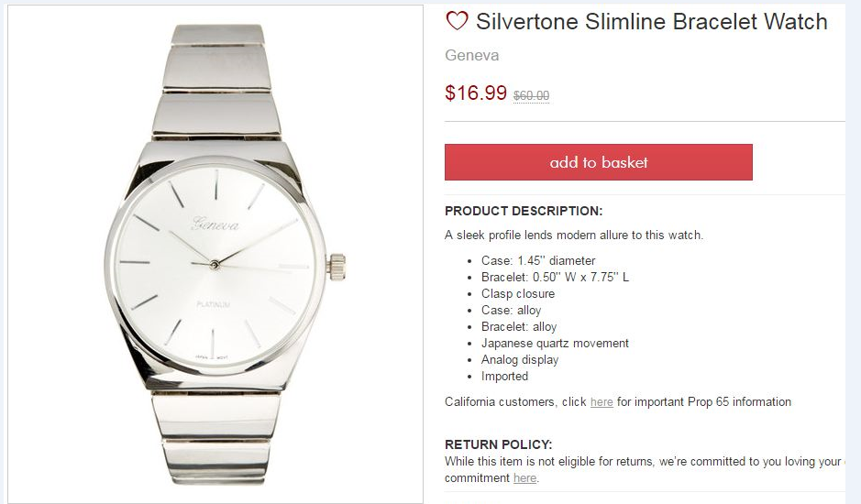
Task: Select the PRODUCT DESCRIPTION heading
Action: point(524,211)
